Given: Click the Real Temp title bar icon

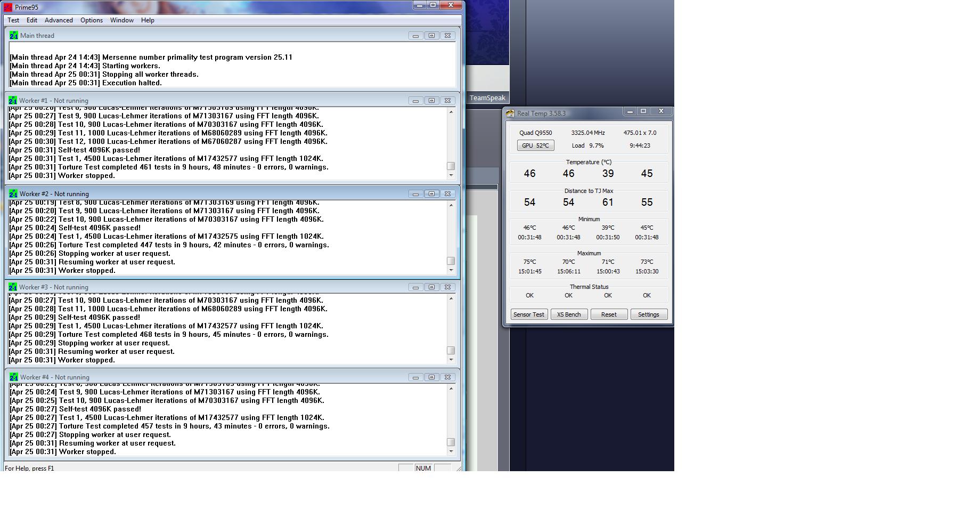Looking at the screenshot, I should [510, 113].
